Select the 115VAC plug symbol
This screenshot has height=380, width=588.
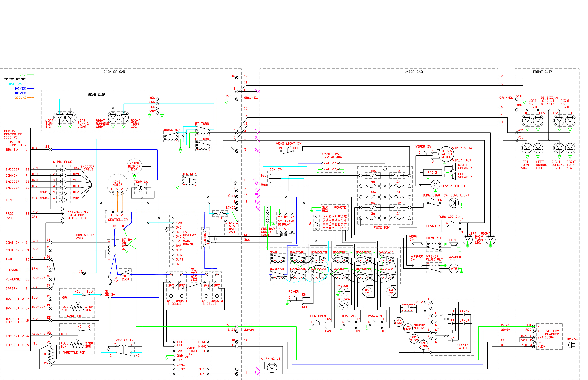572,345
